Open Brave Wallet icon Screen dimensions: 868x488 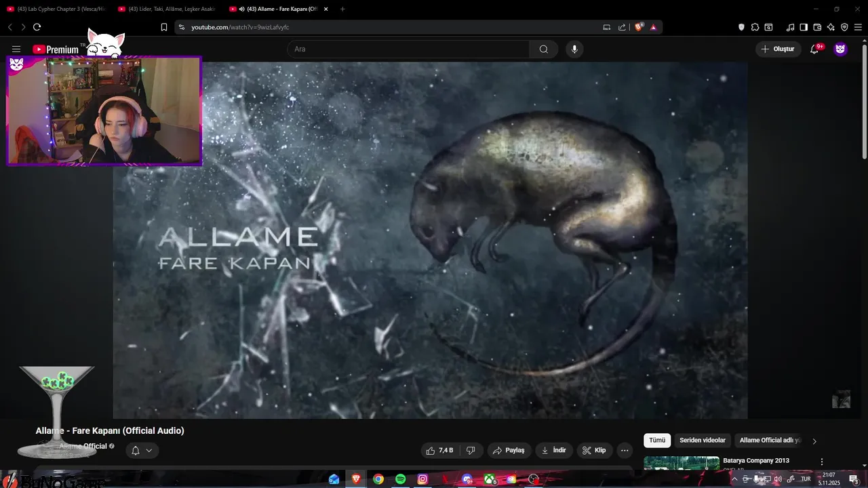pos(817,27)
